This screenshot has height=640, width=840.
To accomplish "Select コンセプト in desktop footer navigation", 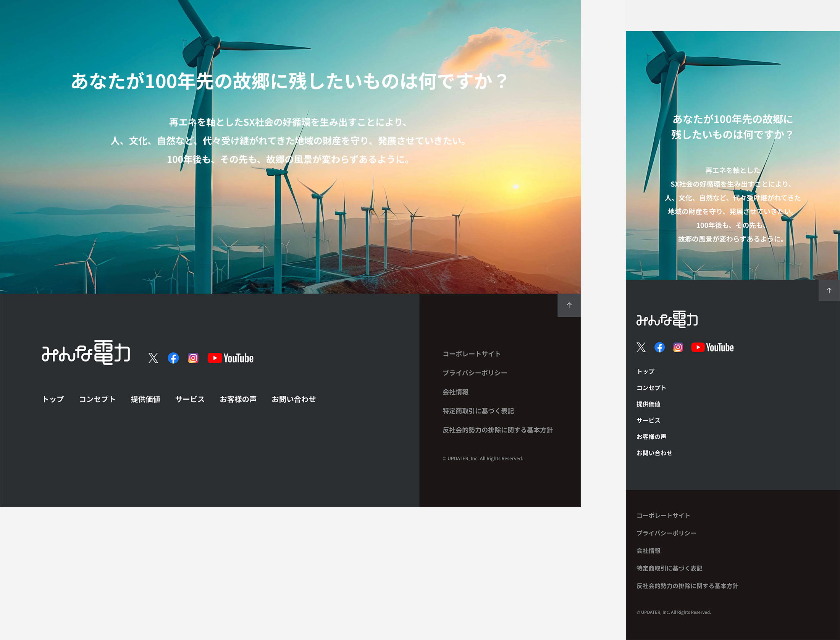I will 97,399.
